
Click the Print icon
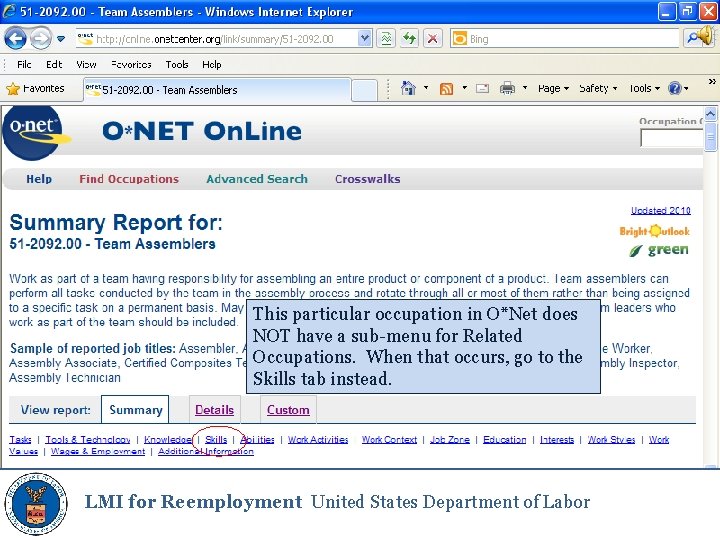tap(507, 88)
